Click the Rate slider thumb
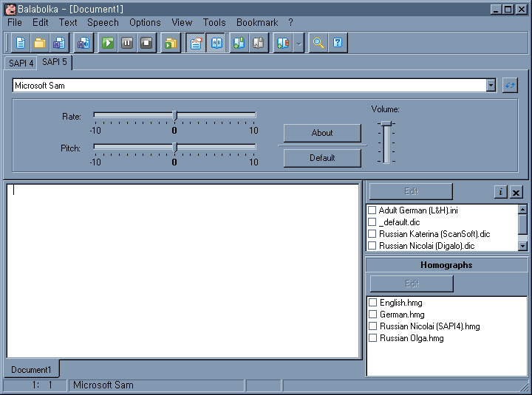 pos(175,116)
